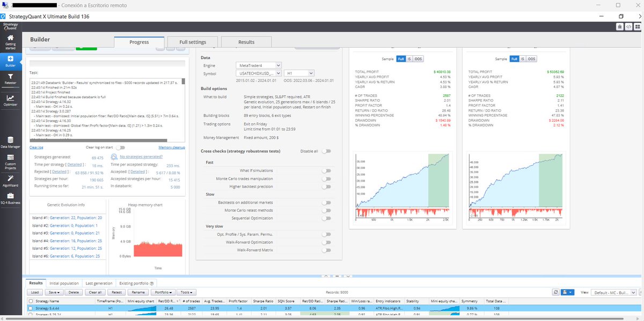Image resolution: width=644 pixels, height=321 pixels.
Task: Toggle Clear log on start switch
Action: [x=120, y=147]
